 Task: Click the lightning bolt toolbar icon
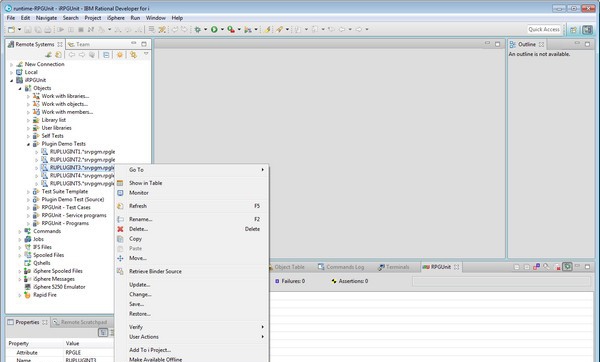click(x=267, y=29)
